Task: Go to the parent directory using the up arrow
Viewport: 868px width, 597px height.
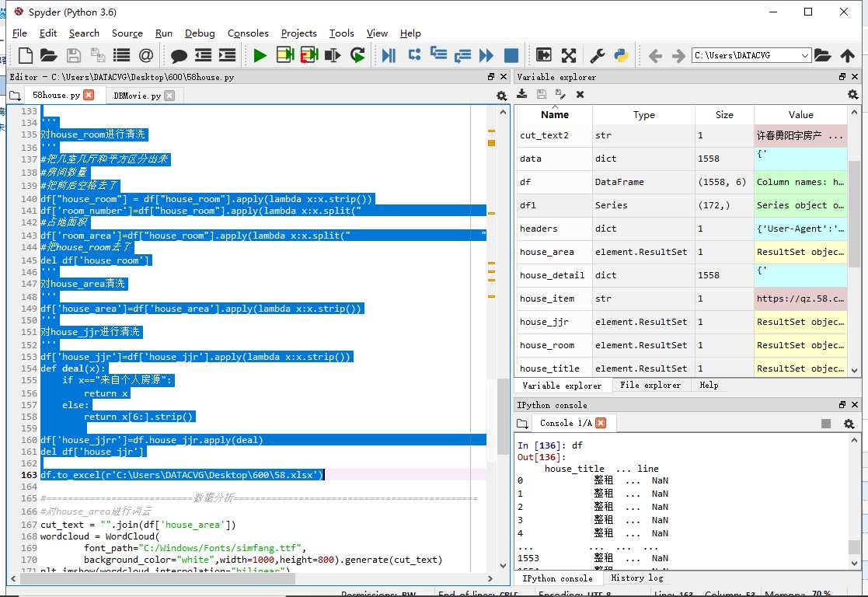Action: click(x=847, y=55)
